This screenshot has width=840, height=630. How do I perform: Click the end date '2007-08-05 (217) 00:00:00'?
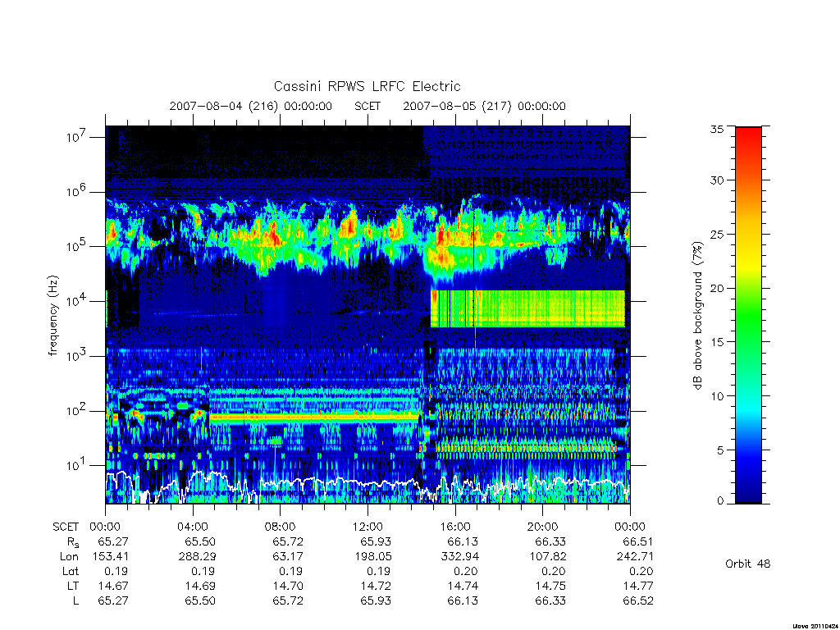484,106
